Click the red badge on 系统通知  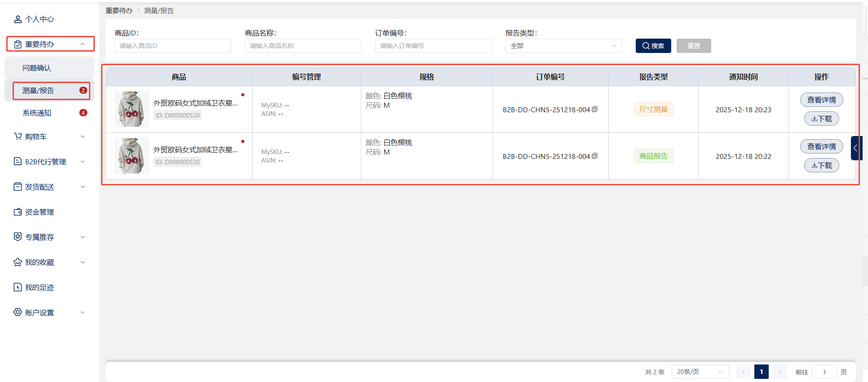click(83, 113)
